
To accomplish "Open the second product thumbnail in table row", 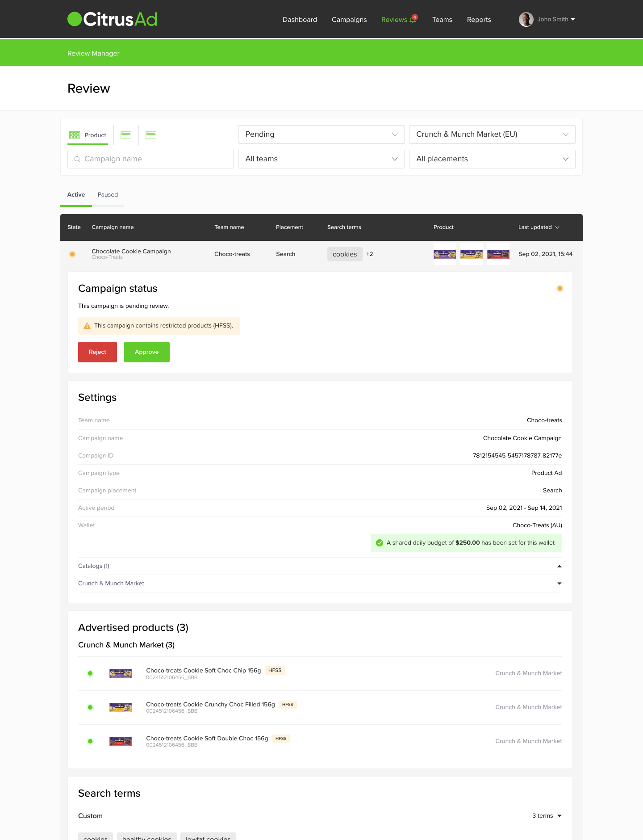I will (x=472, y=254).
